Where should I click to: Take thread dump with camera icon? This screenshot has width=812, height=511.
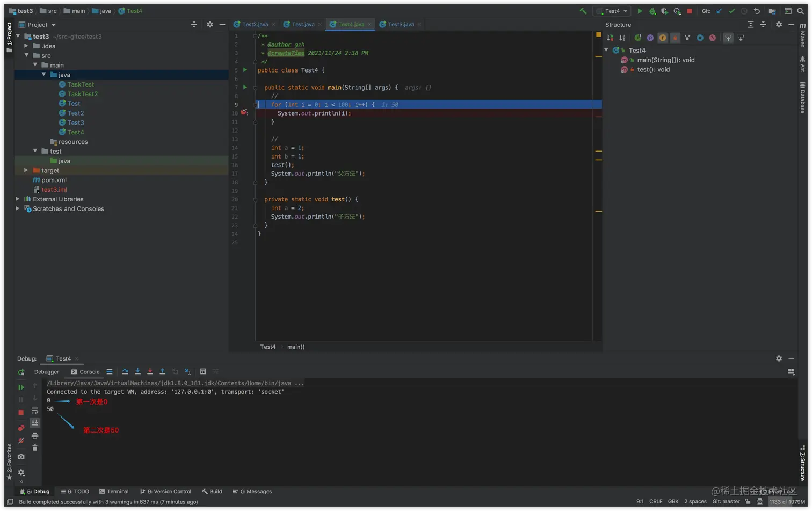[x=21, y=457]
